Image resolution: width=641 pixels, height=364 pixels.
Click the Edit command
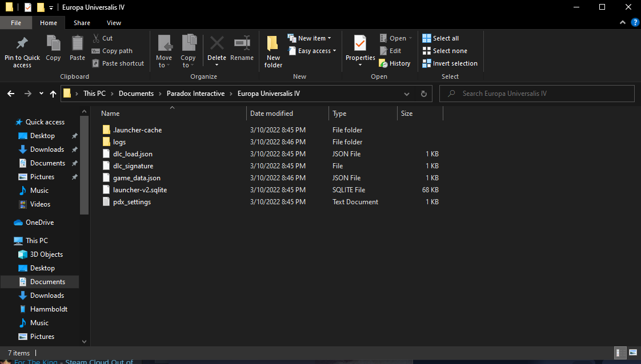(x=390, y=51)
